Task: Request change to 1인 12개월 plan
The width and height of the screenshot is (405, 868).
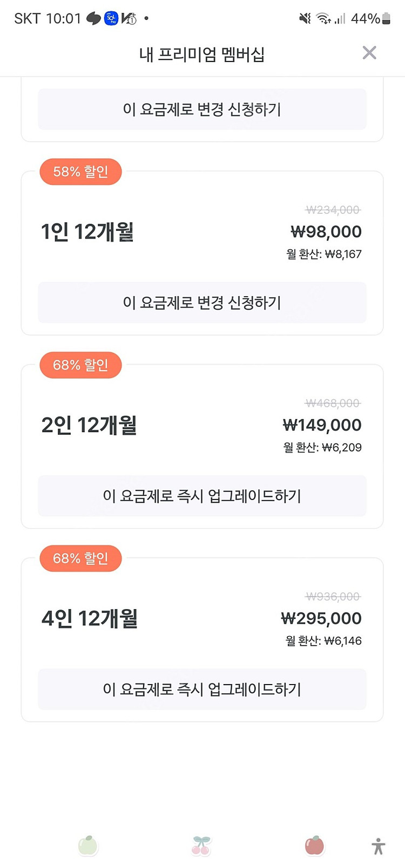Action: click(202, 303)
